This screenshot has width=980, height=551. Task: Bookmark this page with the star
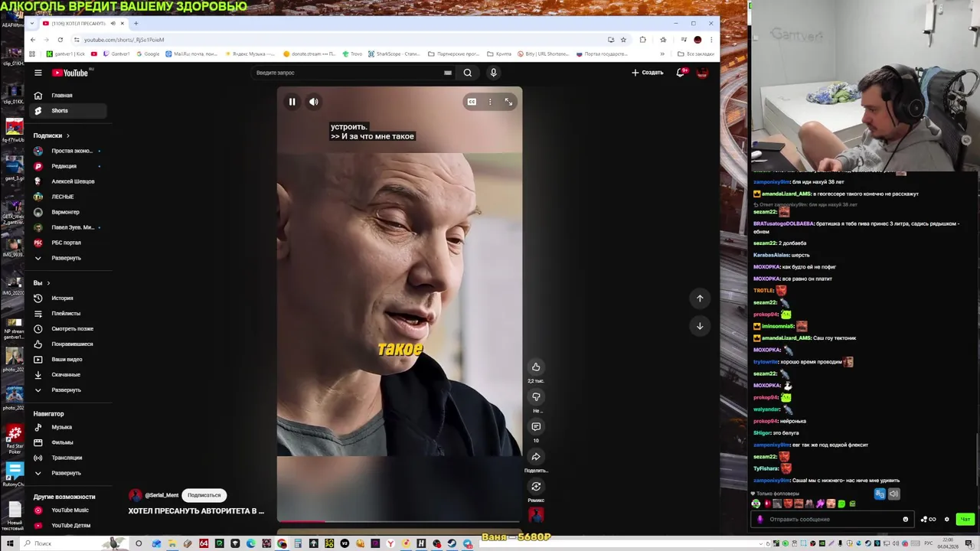pyautogui.click(x=623, y=40)
